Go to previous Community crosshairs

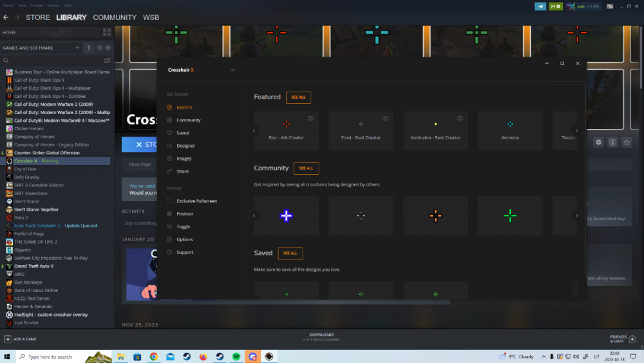tap(254, 215)
